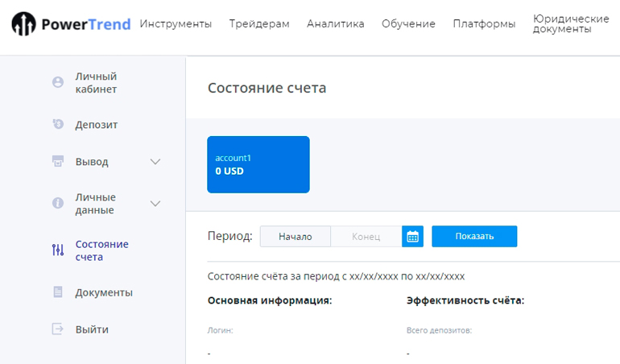Expand the Личные данные submenu chevron

[155, 204]
